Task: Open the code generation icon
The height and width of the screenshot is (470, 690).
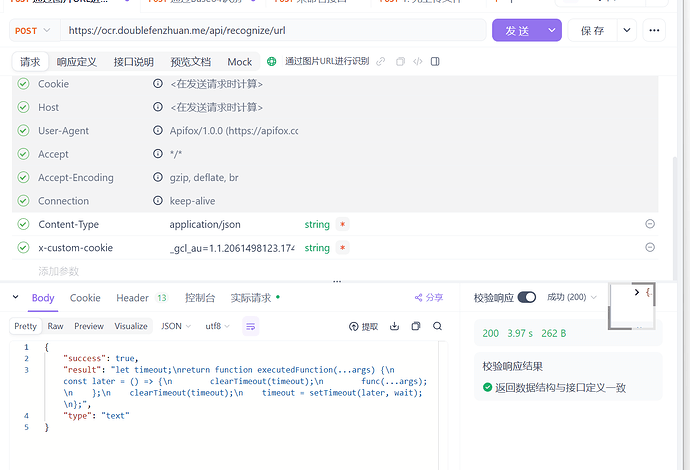Action: (x=418, y=62)
